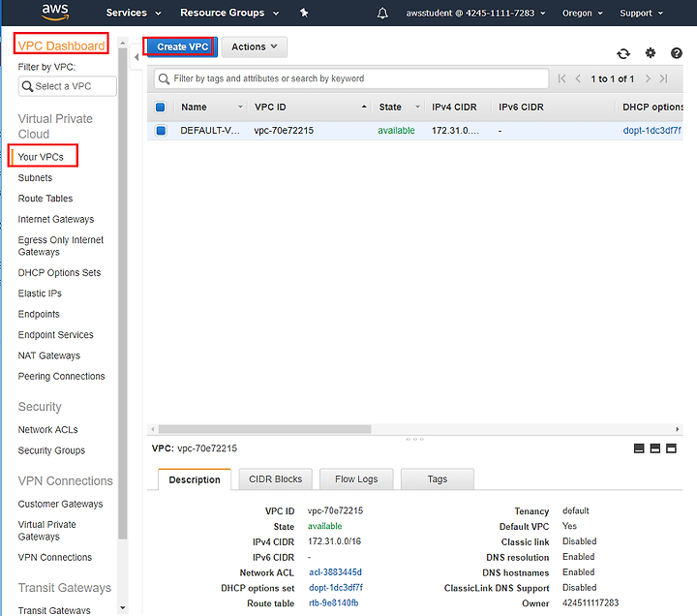This screenshot has height=616, width=697.
Task: Click the search magnifier in filter bar
Action: 164,78
